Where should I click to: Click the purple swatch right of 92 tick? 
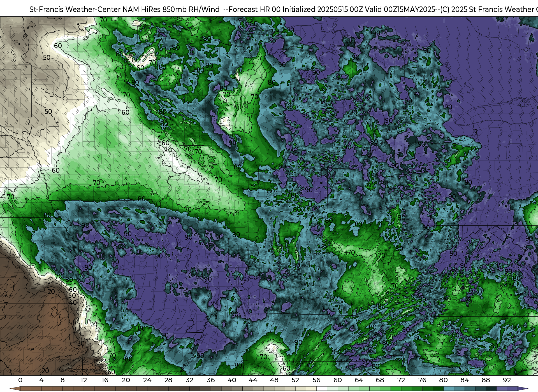[512, 389]
